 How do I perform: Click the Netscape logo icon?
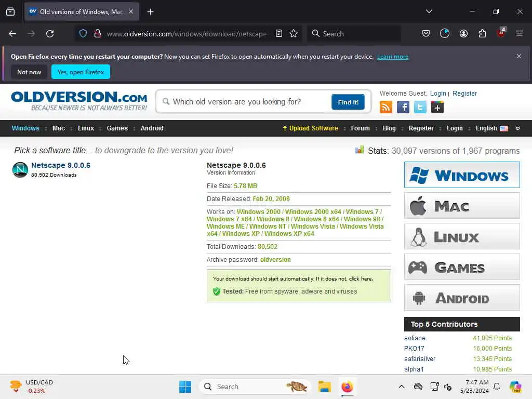click(x=20, y=170)
